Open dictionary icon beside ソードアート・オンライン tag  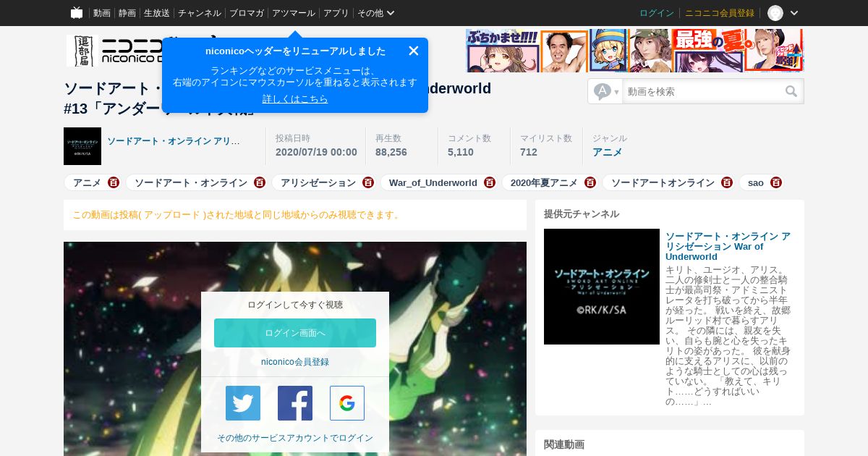[260, 182]
